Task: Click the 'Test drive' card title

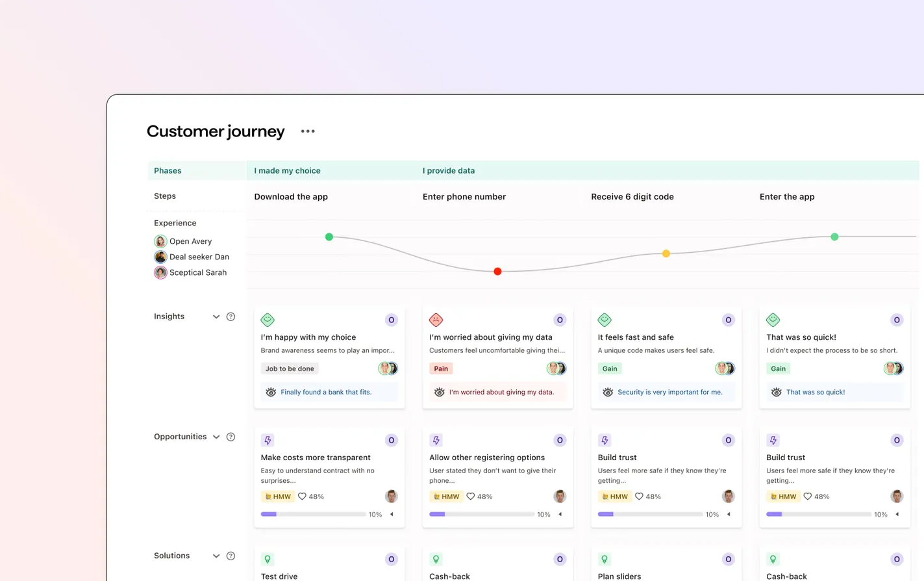Action: (279, 576)
